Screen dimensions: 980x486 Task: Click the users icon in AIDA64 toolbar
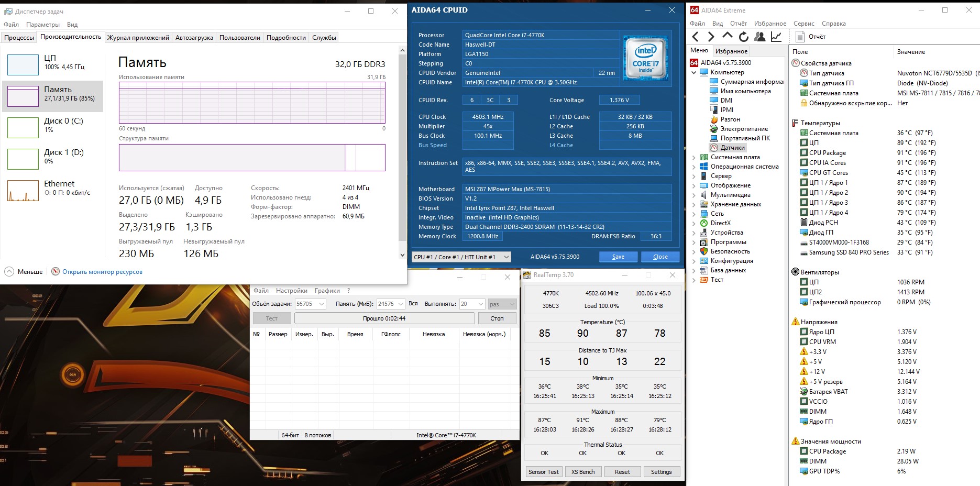point(759,37)
